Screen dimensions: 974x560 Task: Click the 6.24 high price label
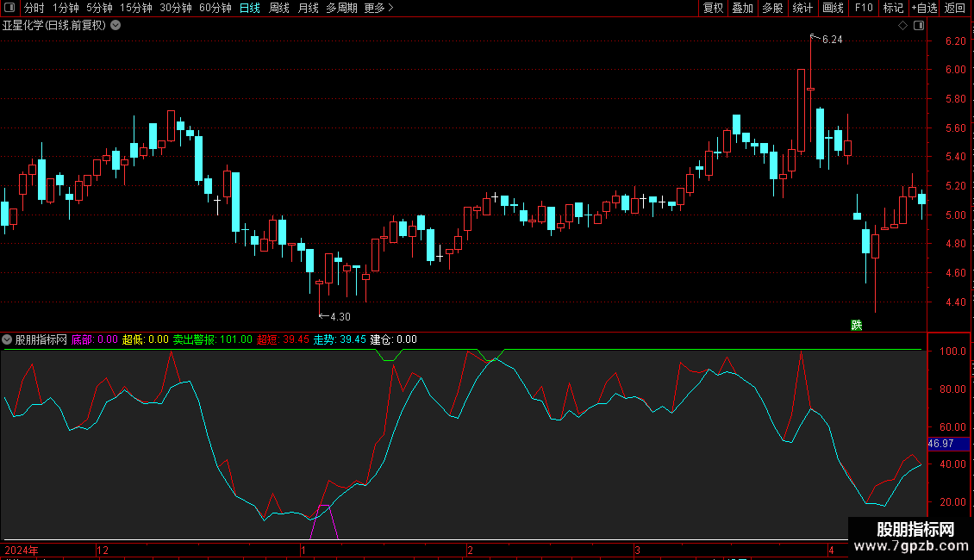pos(833,40)
